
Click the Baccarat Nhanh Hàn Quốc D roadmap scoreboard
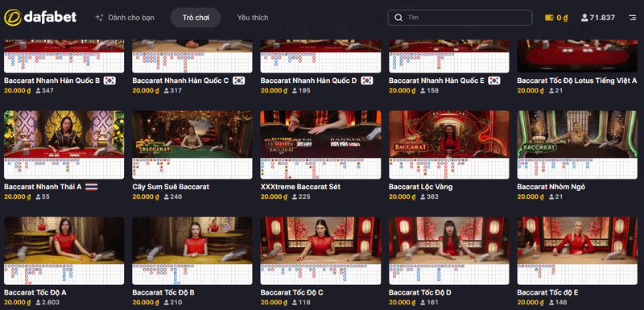coord(320,63)
